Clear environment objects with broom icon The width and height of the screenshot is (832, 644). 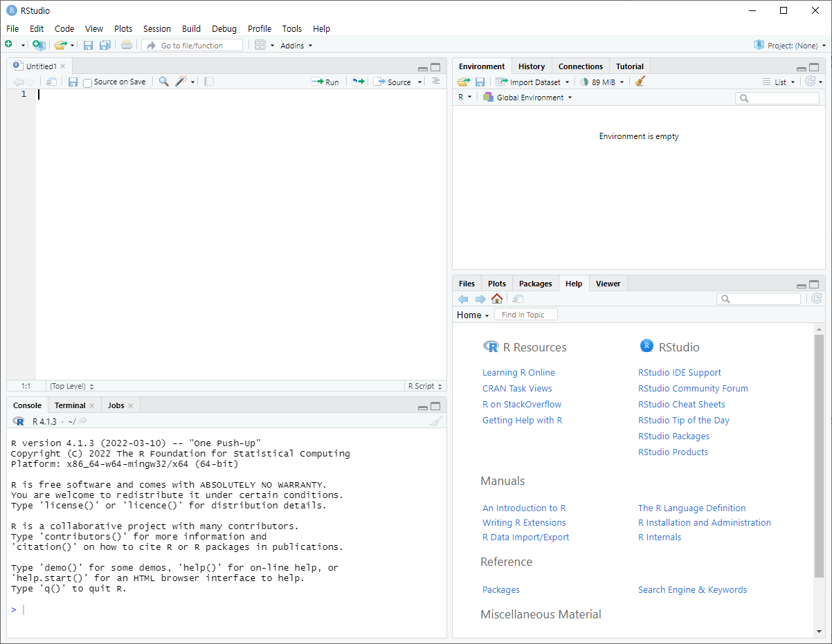click(640, 82)
